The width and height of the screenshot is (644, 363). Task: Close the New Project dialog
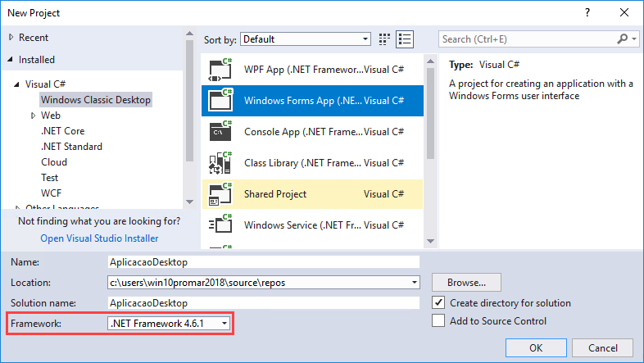pos(624,13)
